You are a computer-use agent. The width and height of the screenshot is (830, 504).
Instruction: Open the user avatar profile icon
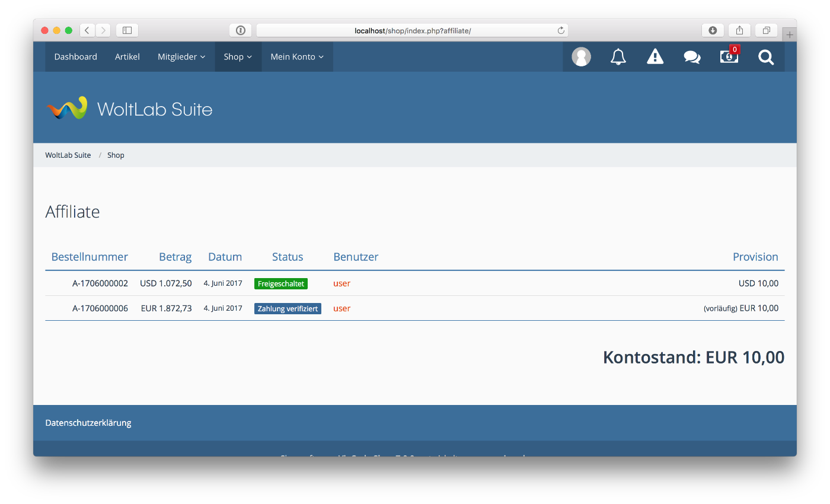581,57
